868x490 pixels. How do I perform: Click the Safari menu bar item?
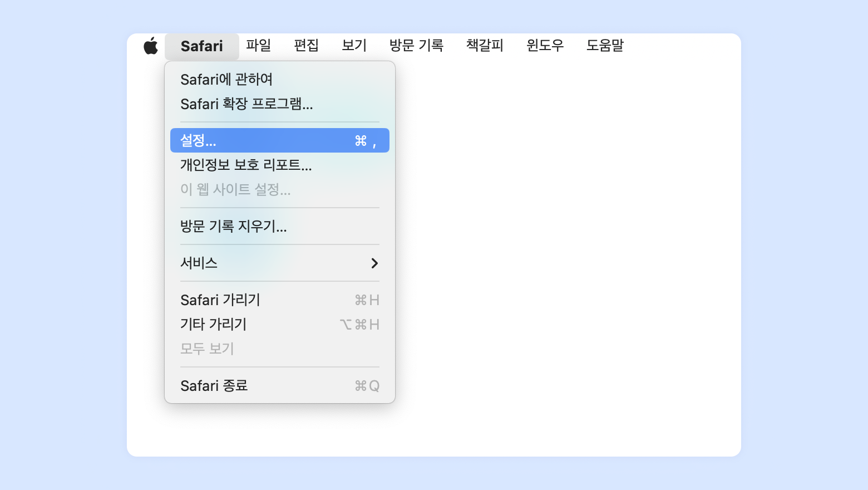click(x=202, y=46)
